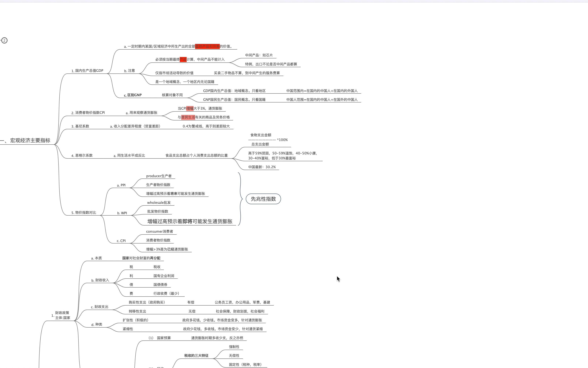Select the 先兆性指数 rounded summary node
This screenshot has height=368, width=588.
click(x=263, y=199)
